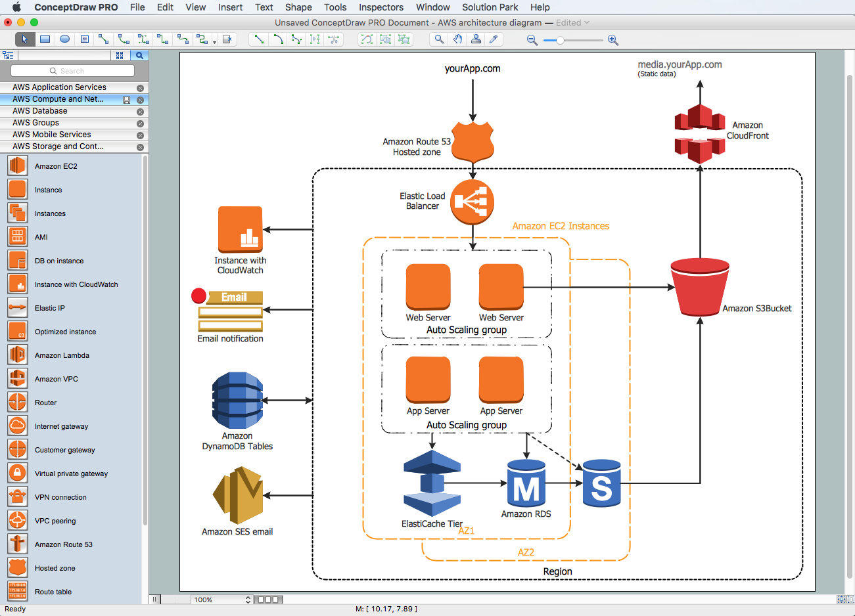
Task: Open the Inspectors menu
Action: pos(381,7)
